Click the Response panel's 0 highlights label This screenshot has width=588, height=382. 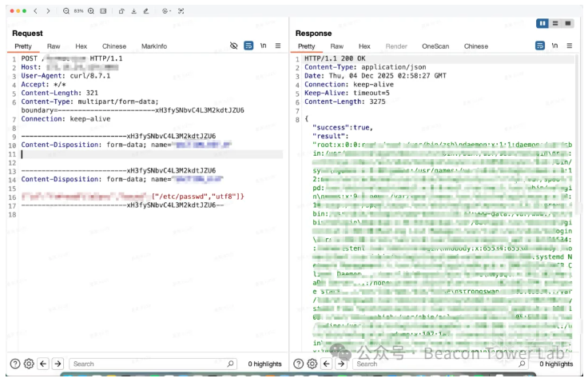556,364
